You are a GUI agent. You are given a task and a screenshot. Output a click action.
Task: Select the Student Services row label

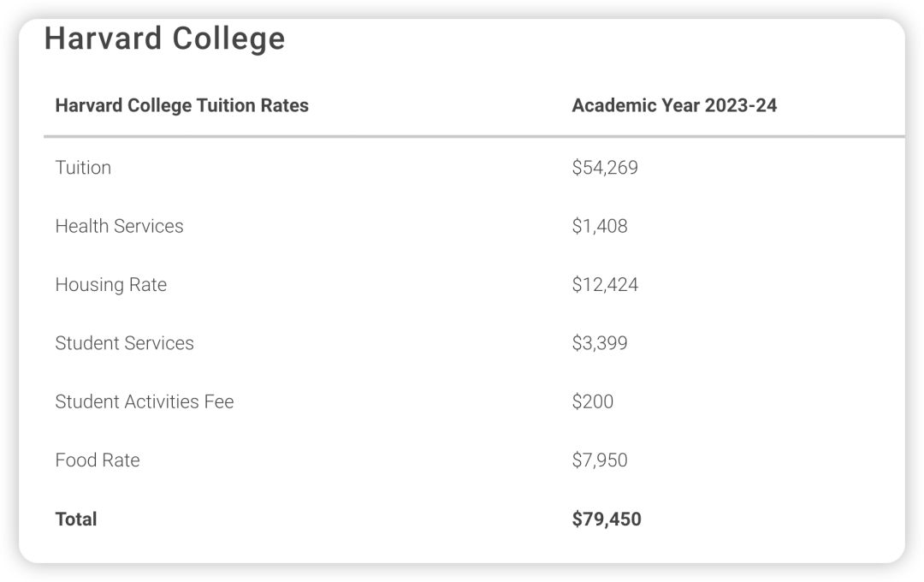(124, 343)
